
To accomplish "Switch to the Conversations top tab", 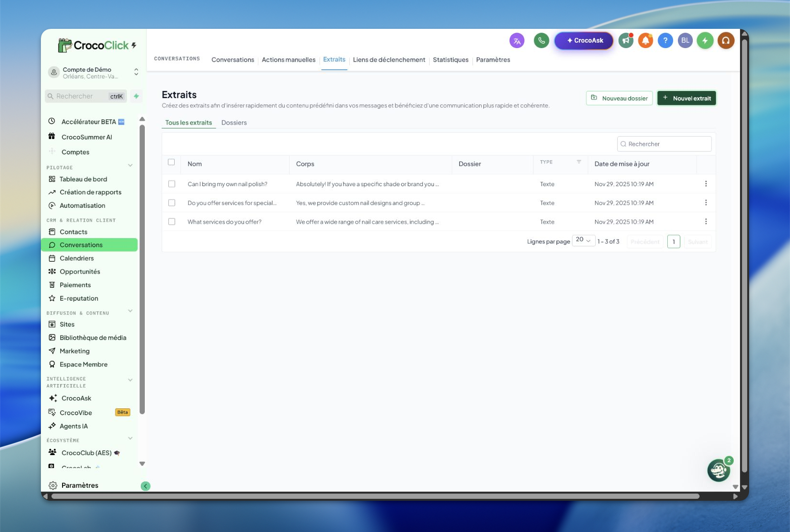I will (x=233, y=60).
